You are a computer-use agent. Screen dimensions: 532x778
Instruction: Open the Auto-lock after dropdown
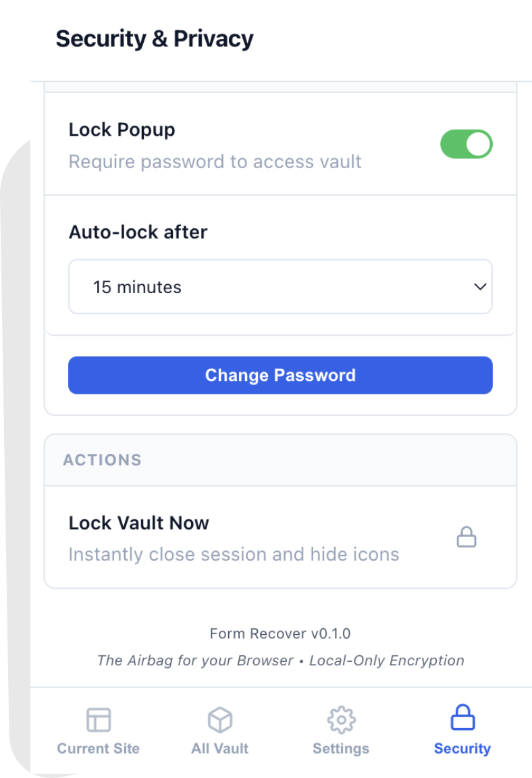pos(280,286)
